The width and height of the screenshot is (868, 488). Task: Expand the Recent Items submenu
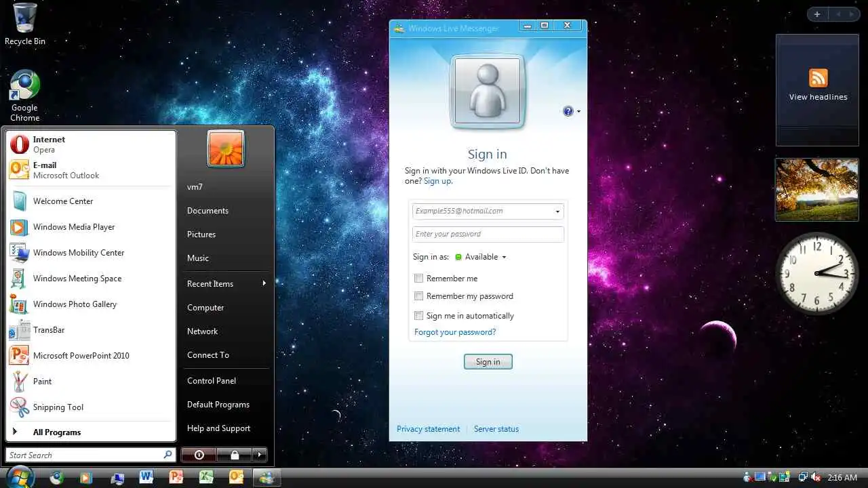226,283
